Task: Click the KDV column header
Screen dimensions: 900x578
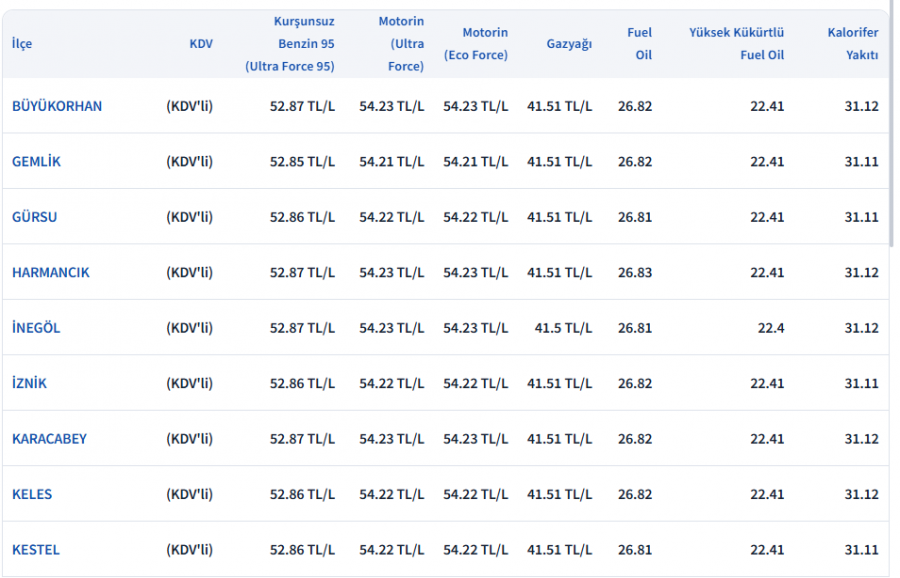Action: [201, 44]
